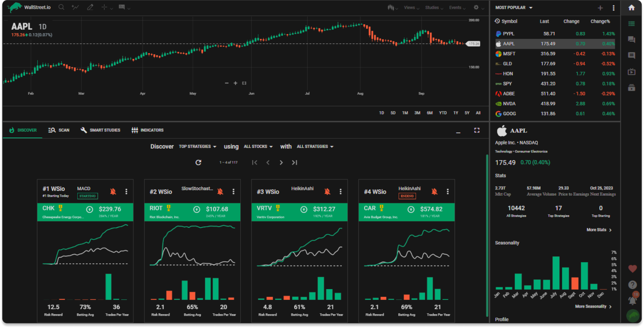The width and height of the screenshot is (644, 328).
Task: Switch to the SCAN tab
Action: point(59,130)
